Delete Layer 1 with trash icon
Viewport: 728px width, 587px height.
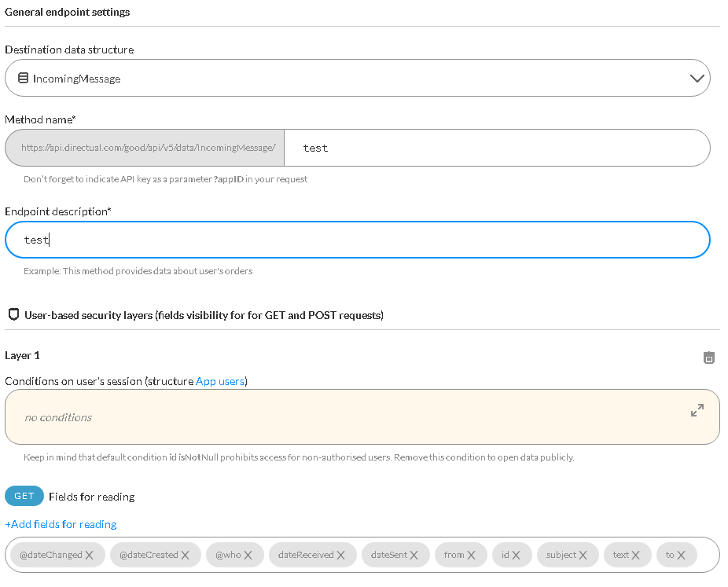(708, 358)
